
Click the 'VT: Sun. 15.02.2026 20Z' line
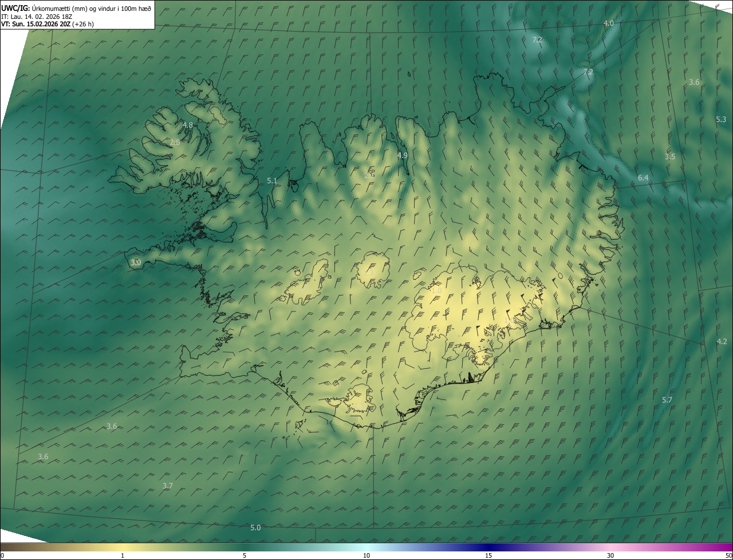(x=36, y=24)
